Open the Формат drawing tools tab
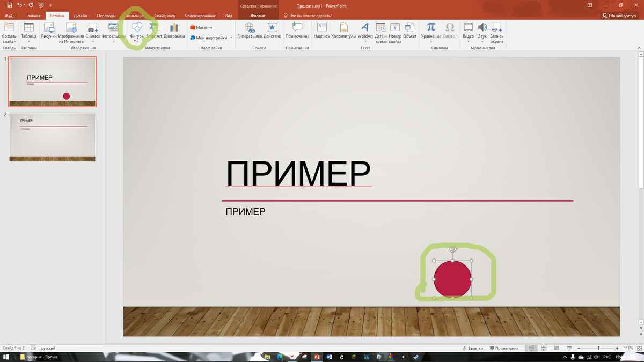The width and height of the screenshot is (644, 362). click(x=258, y=16)
